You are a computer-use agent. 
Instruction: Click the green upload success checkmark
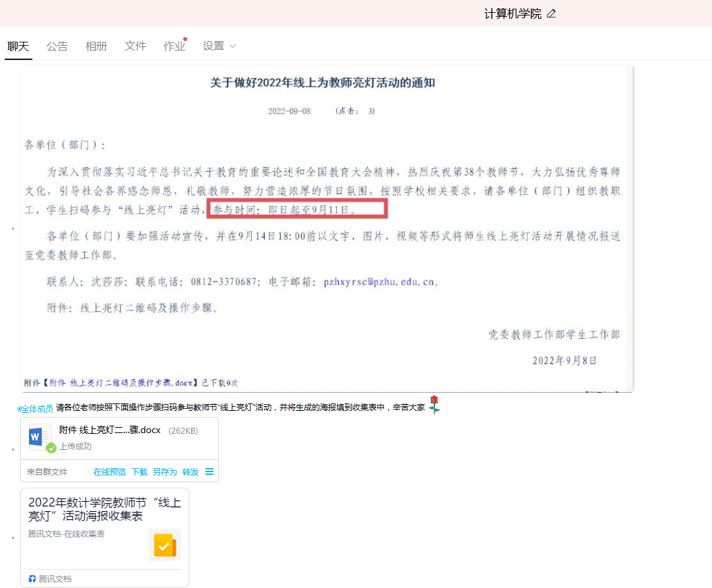point(51,448)
